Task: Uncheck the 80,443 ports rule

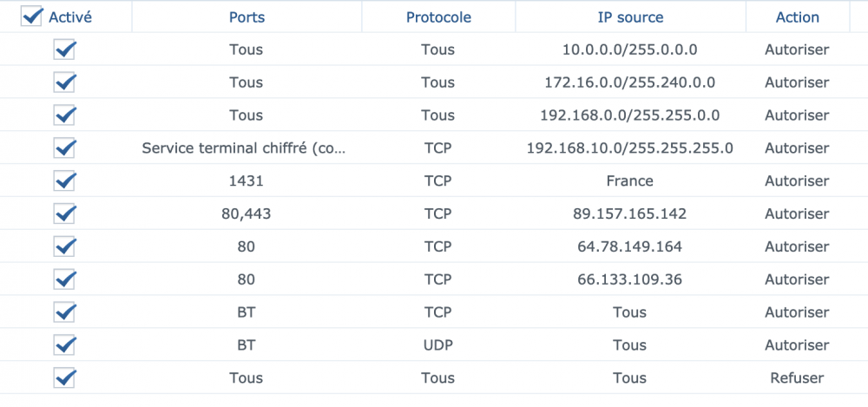Action: pos(64,214)
